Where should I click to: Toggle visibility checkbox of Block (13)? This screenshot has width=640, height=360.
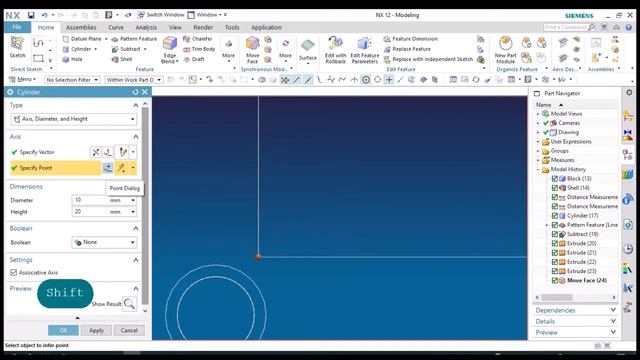(x=555, y=178)
